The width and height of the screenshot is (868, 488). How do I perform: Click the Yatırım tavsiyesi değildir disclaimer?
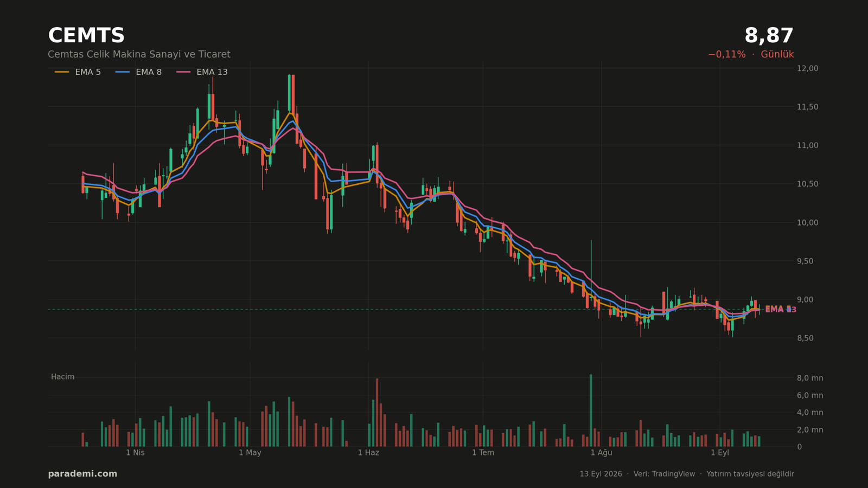(x=750, y=474)
